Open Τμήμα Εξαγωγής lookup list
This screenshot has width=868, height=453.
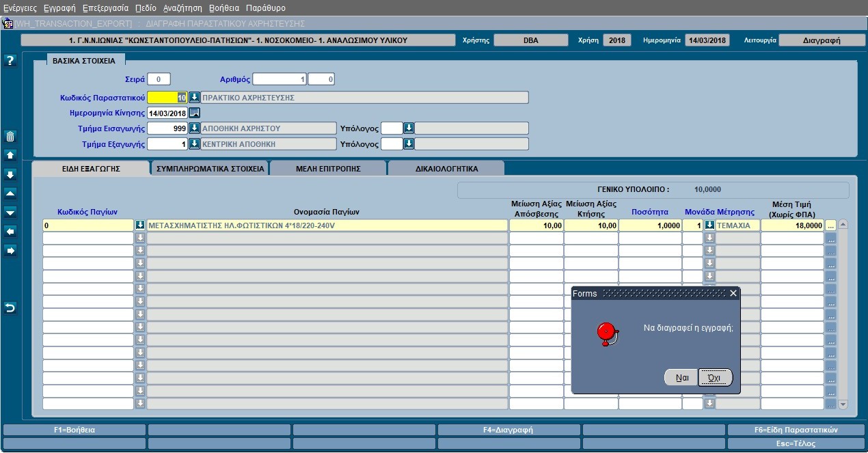pos(194,143)
